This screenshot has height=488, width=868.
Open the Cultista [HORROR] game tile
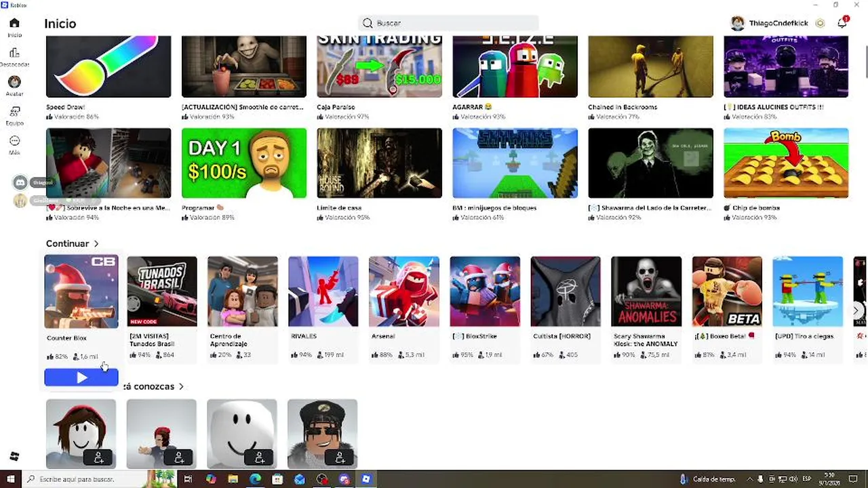point(566,291)
